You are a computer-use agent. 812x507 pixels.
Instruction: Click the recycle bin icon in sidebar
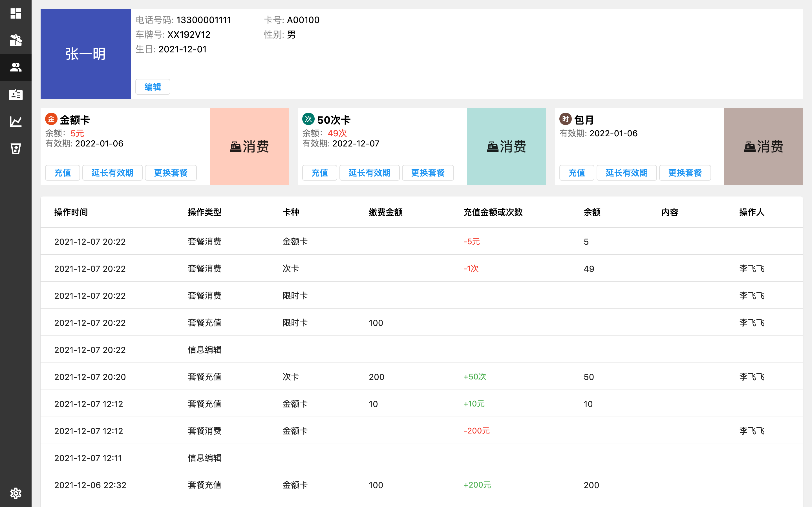16,148
